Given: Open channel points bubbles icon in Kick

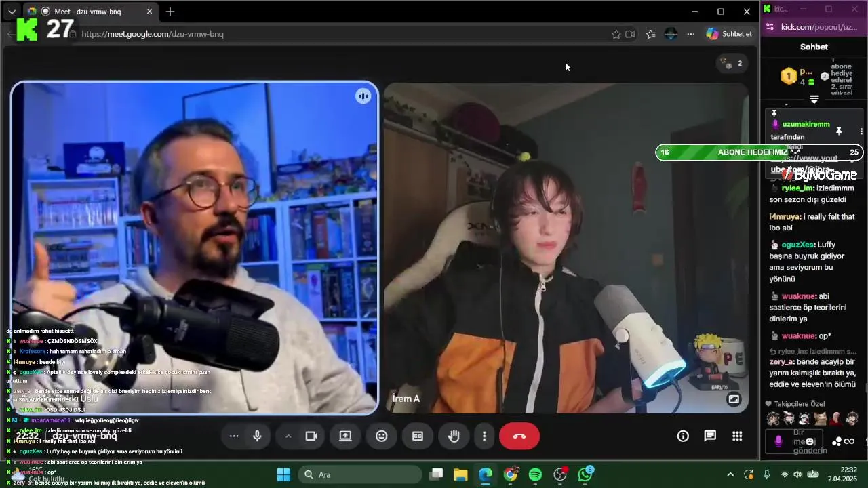Looking at the screenshot, I should point(837,442).
